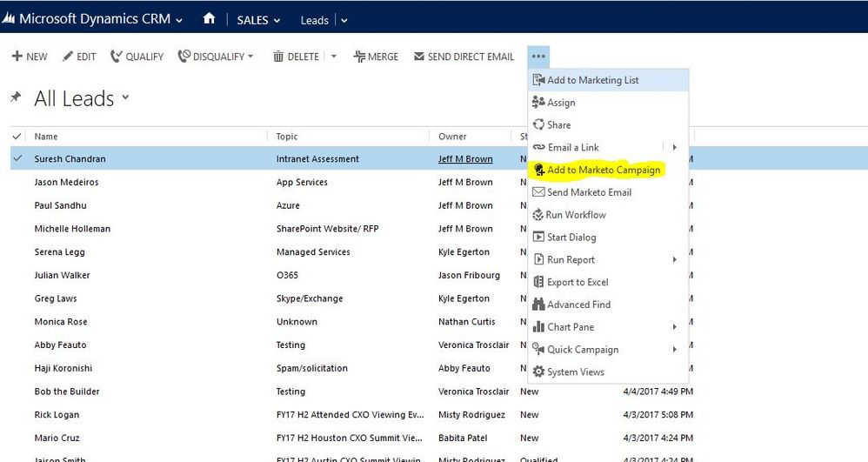Click the Email a Link chain icon
This screenshot has height=462, width=868.
pos(538,147)
